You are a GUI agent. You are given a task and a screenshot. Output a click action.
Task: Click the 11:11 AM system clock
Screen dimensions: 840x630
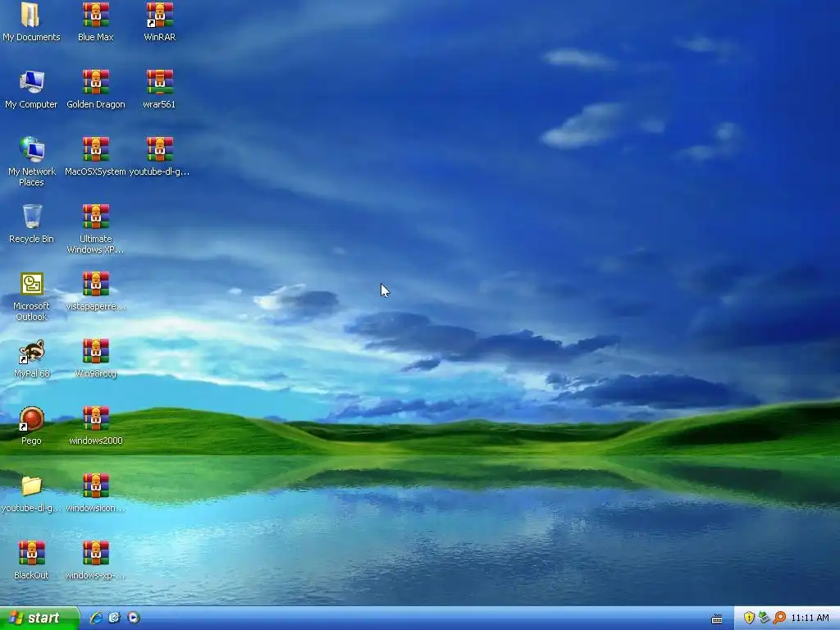(x=810, y=619)
